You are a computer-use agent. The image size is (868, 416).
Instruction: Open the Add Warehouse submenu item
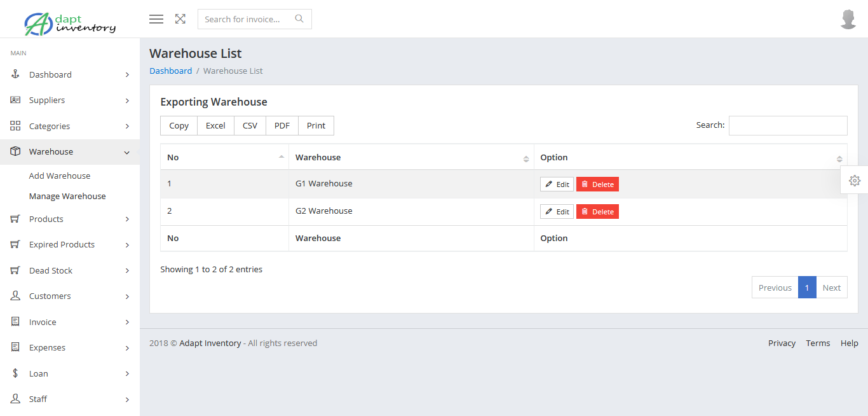tap(60, 176)
